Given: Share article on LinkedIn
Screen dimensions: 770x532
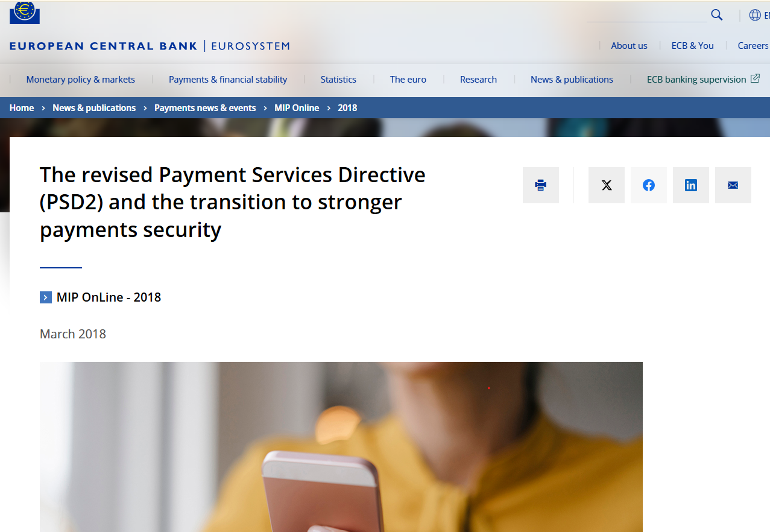Looking at the screenshot, I should 691,185.
